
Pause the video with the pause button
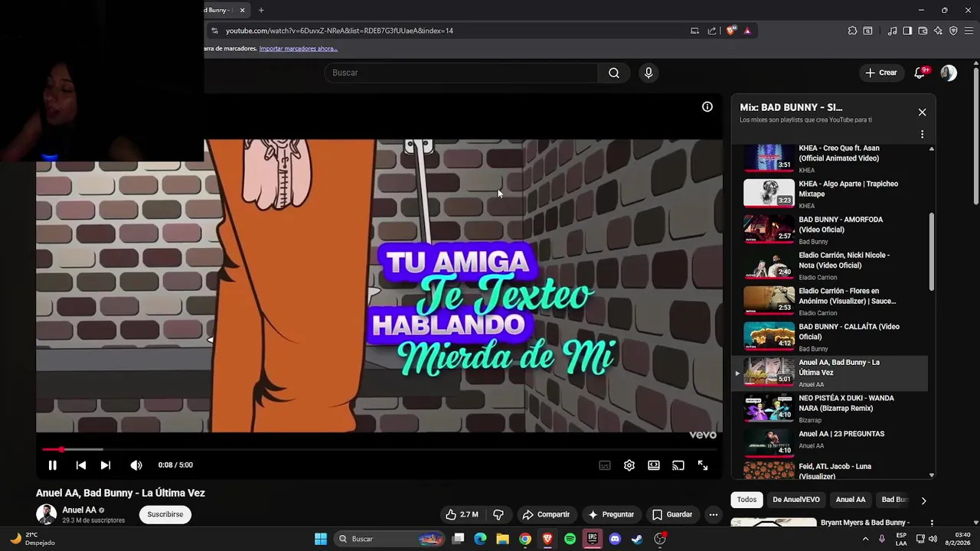[x=52, y=465]
